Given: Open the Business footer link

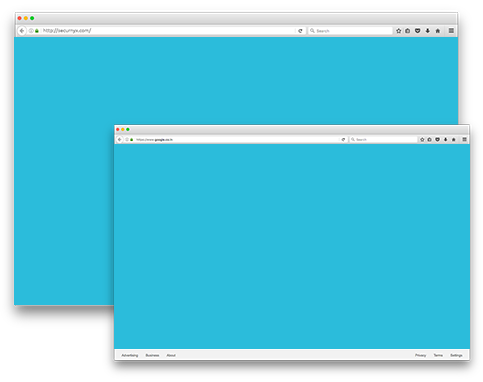Looking at the screenshot, I should click(152, 355).
